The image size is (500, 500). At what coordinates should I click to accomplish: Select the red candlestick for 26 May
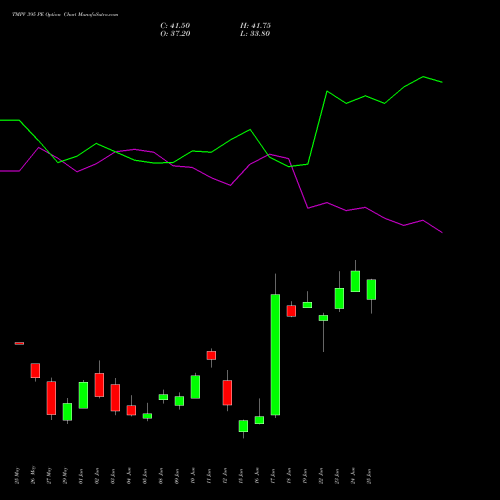(35, 370)
